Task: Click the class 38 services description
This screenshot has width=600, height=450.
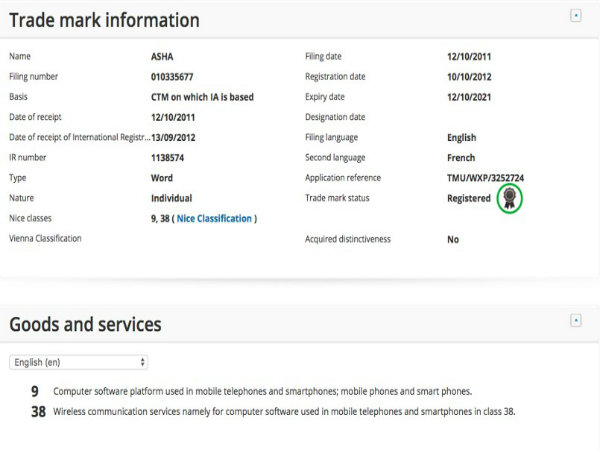Action: pos(284,412)
